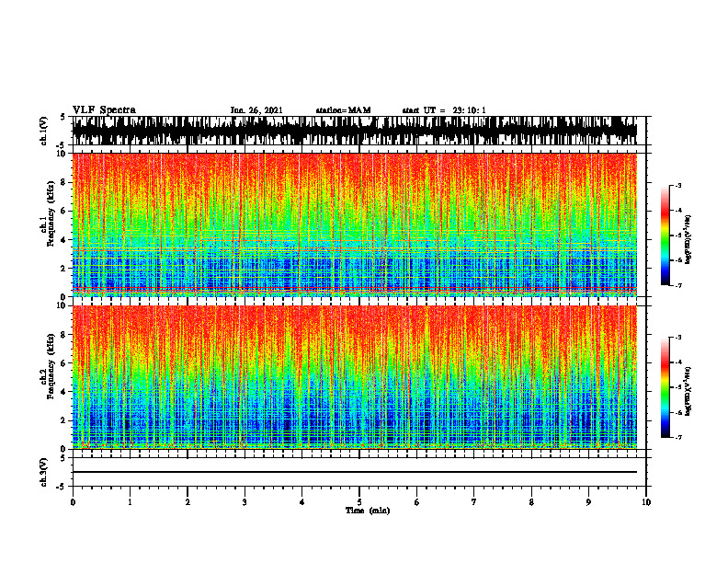Screen dimensions: 728x563
Task: Click the "ch.1(V)" axis label
Action: 44,131
